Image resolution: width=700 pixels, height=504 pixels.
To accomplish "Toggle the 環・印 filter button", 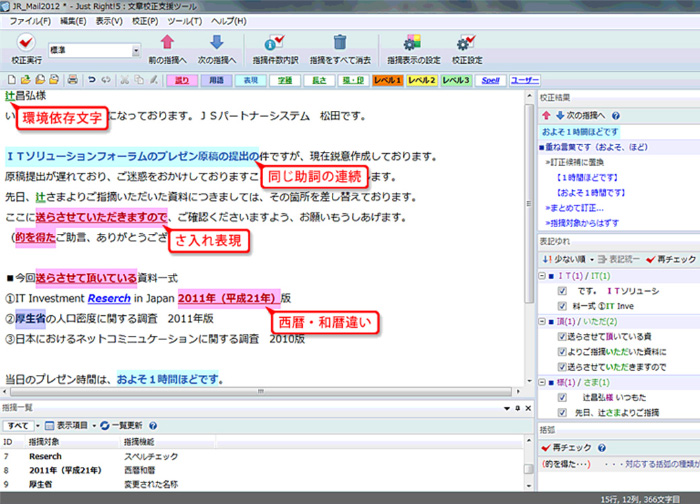I will (x=353, y=80).
